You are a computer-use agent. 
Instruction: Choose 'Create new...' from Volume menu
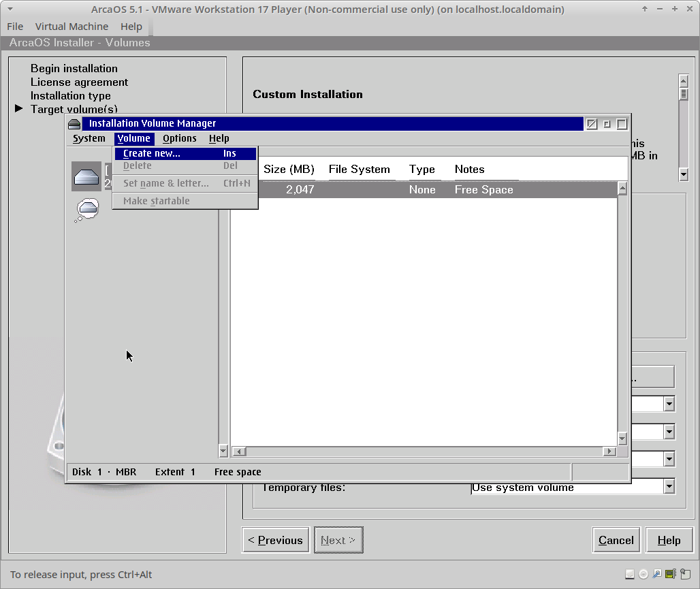click(x=152, y=154)
